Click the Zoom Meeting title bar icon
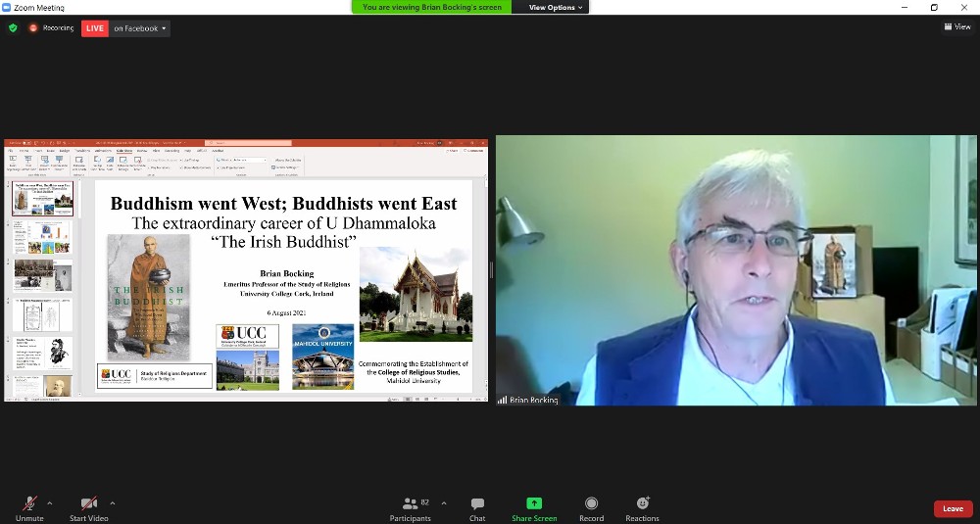The width and height of the screenshot is (980, 524). pos(7,7)
